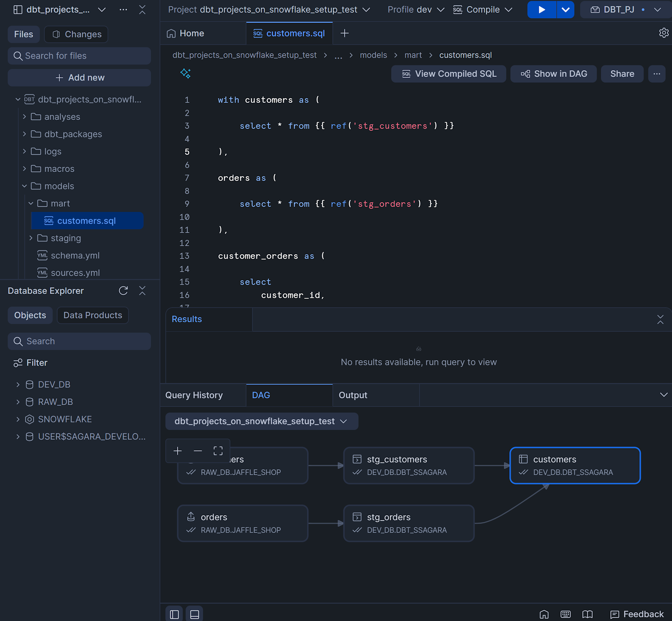The width and height of the screenshot is (672, 621).
Task: Collapse the Results pane
Action: coord(660,319)
